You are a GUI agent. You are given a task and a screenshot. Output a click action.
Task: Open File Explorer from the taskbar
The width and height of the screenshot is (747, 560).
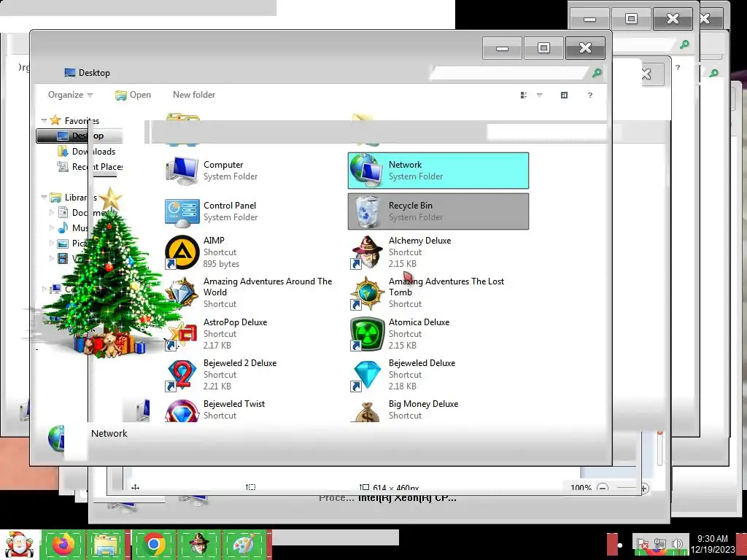[x=106, y=544]
